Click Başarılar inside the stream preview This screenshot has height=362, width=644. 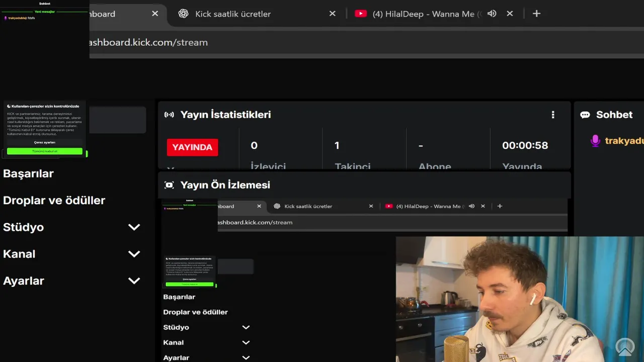point(179,297)
